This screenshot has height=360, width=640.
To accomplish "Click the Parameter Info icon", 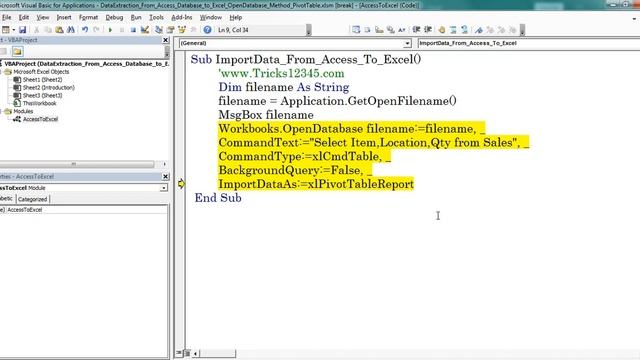I will pyautogui.click(x=390, y=30).
